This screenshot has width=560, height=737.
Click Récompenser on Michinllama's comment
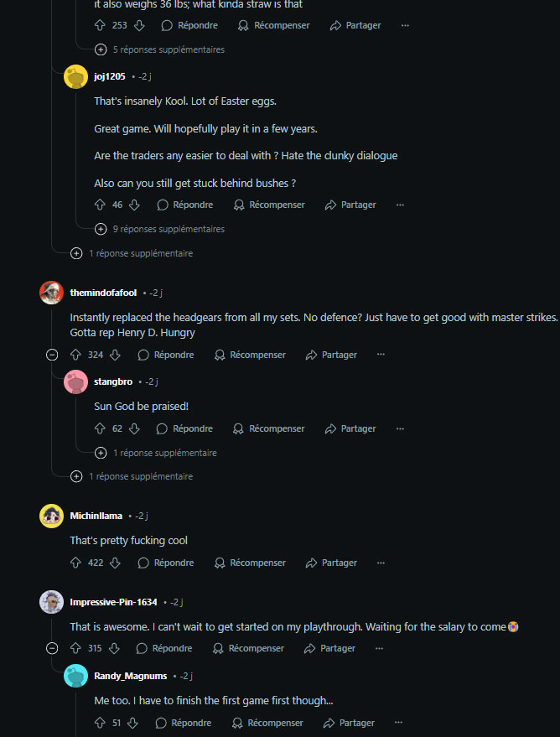(x=257, y=563)
